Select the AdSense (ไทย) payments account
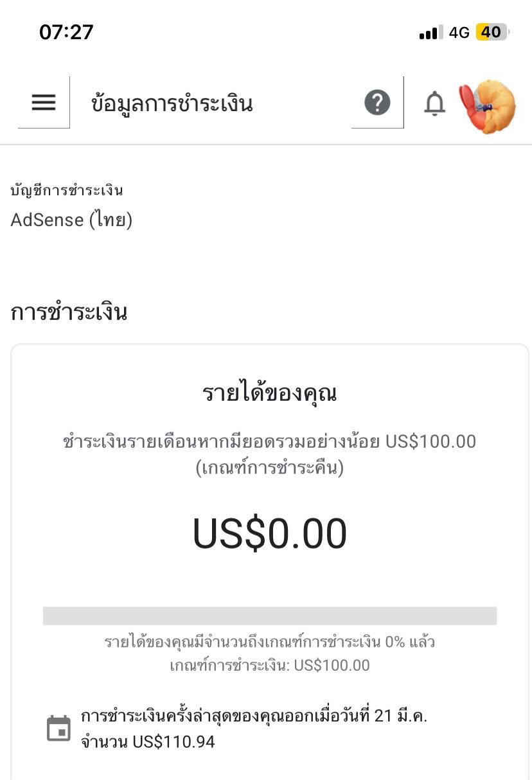Viewport: 532px width, 780px height. pos(71,220)
